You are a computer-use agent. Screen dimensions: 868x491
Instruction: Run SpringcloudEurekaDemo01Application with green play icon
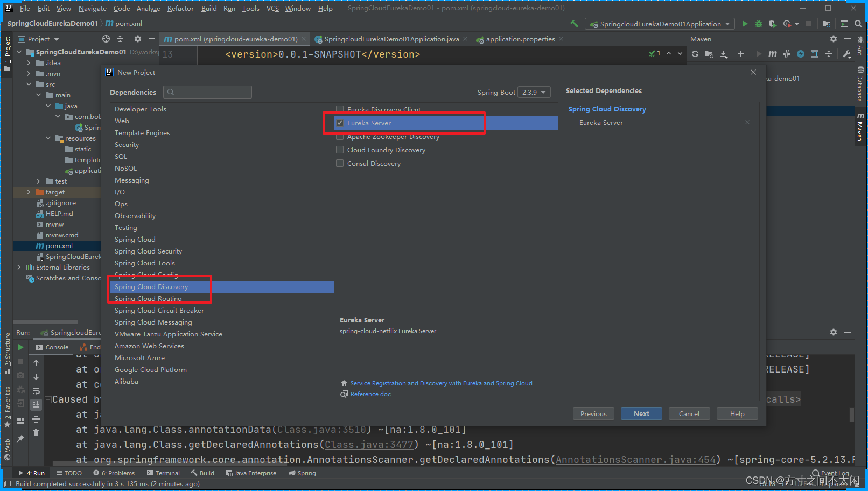click(745, 24)
